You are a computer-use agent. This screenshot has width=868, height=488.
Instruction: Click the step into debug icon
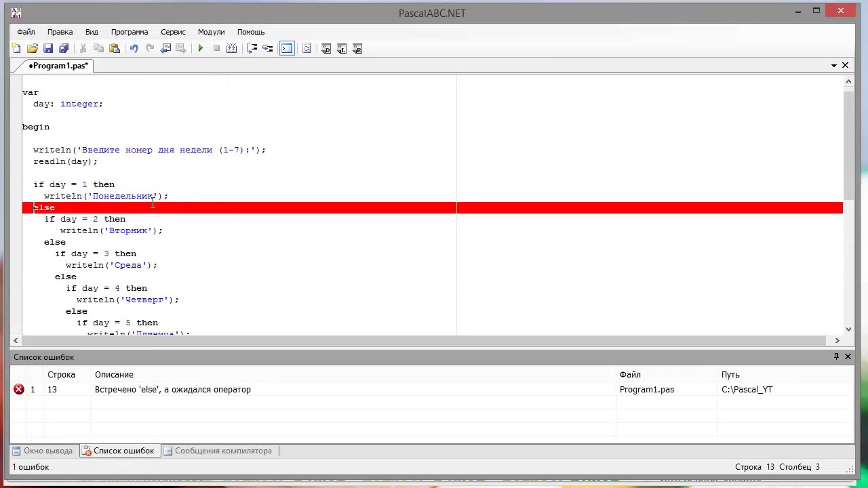click(268, 48)
